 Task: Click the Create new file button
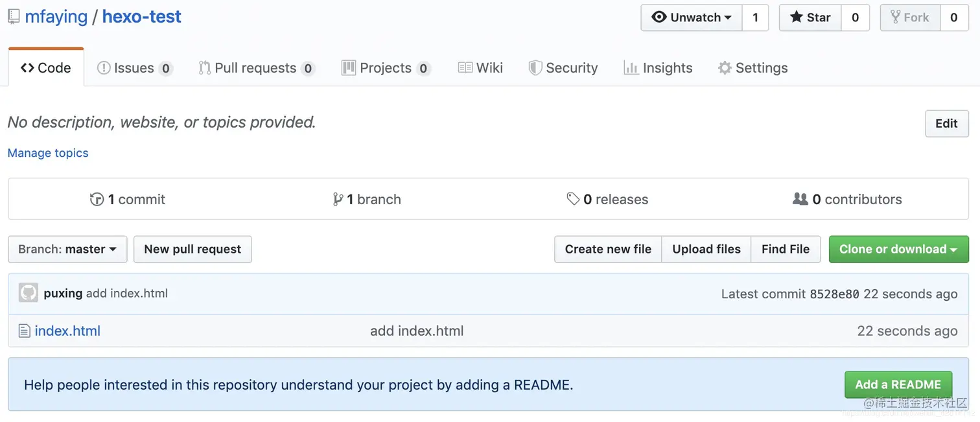[x=608, y=249]
